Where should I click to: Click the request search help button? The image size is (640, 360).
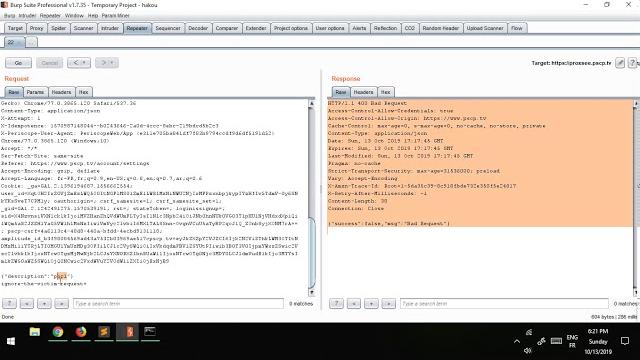(9, 303)
